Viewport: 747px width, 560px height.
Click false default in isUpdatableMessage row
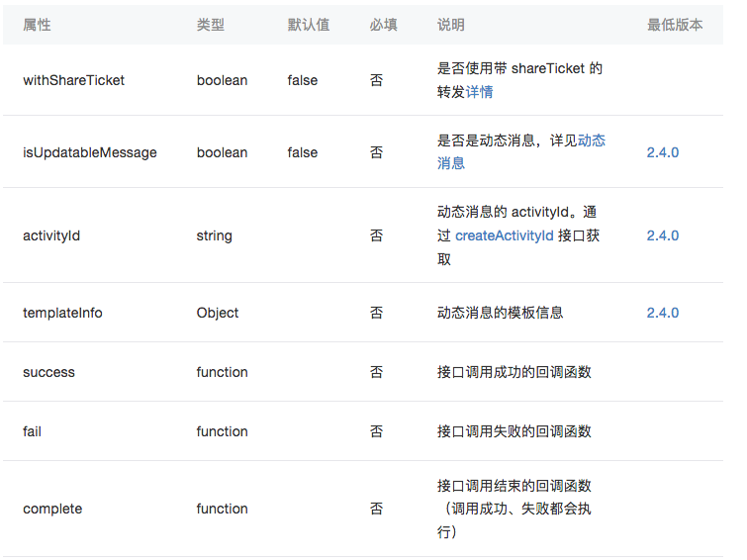(303, 152)
